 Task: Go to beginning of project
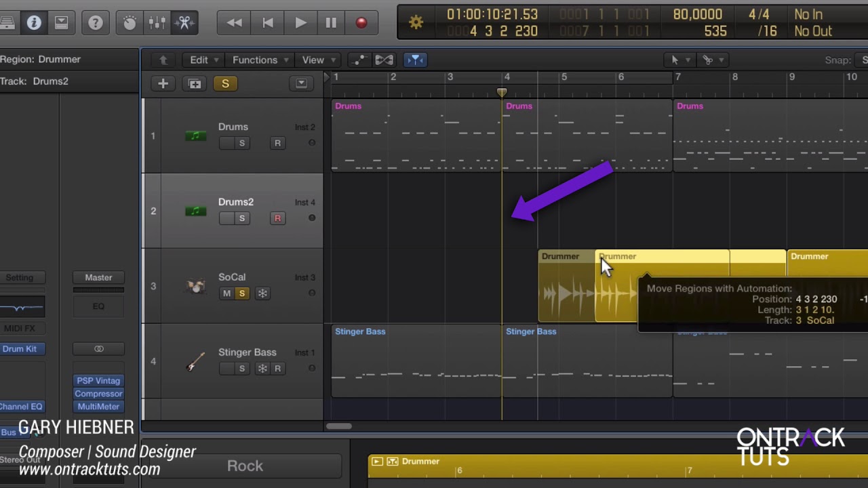(x=268, y=23)
